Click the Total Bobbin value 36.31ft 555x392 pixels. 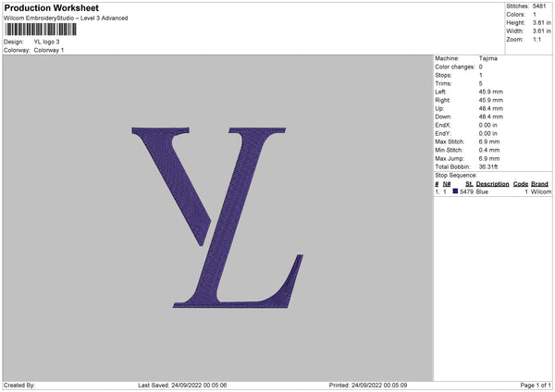click(x=488, y=166)
